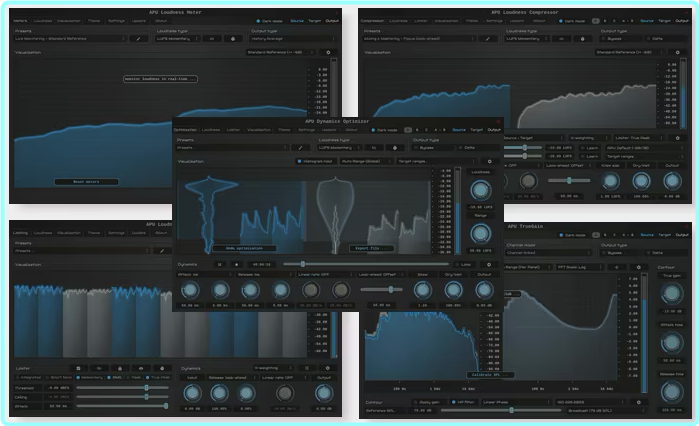Adjust Threshold slider in Limiter section
699x426 pixels.
click(122, 388)
